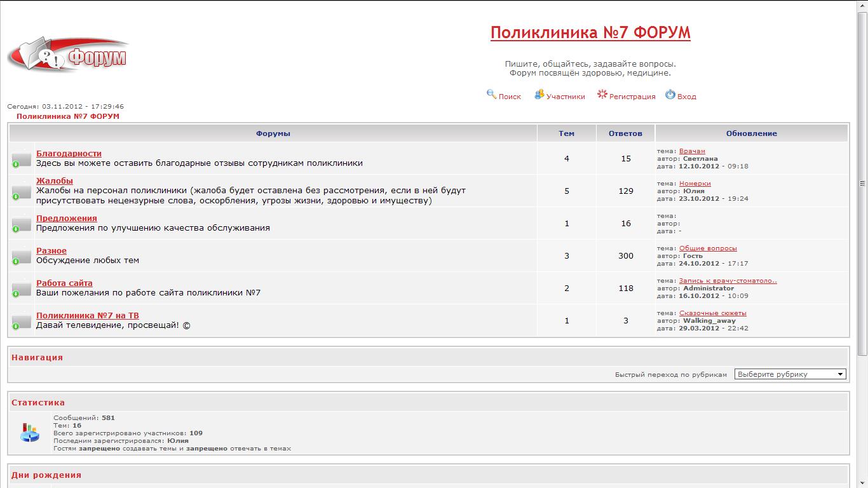This screenshot has height=488, width=868.
Task: Click the folder icon for Работа сайта forum
Action: [22, 288]
